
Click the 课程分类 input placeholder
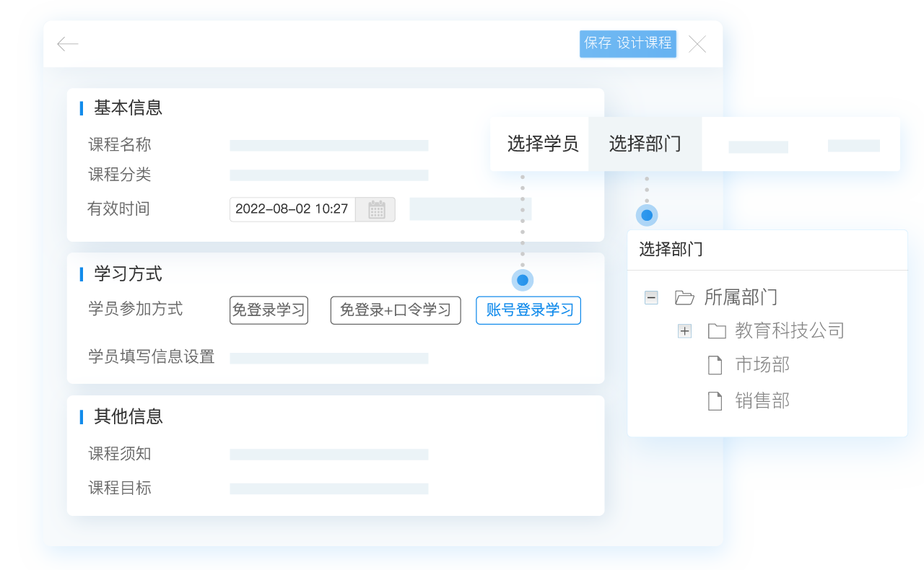(x=329, y=175)
